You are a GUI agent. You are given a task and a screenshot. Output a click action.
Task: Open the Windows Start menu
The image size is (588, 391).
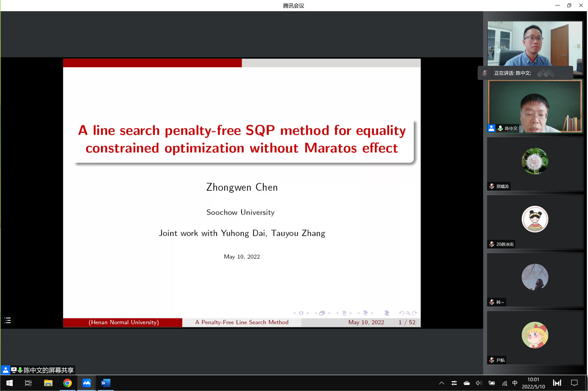10,383
